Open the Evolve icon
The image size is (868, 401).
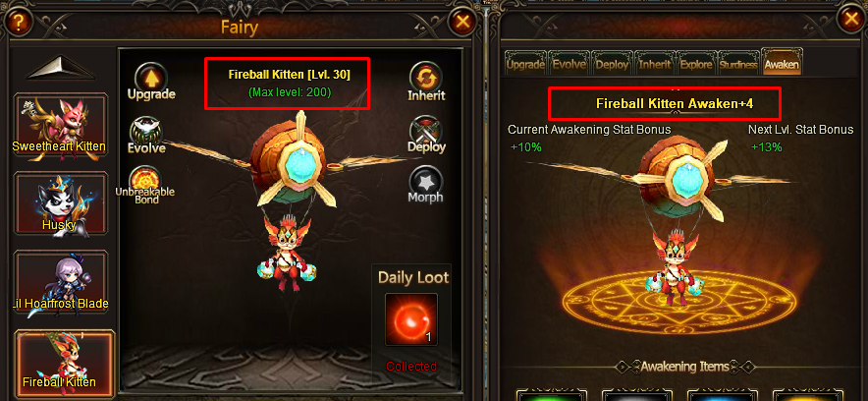(145, 132)
